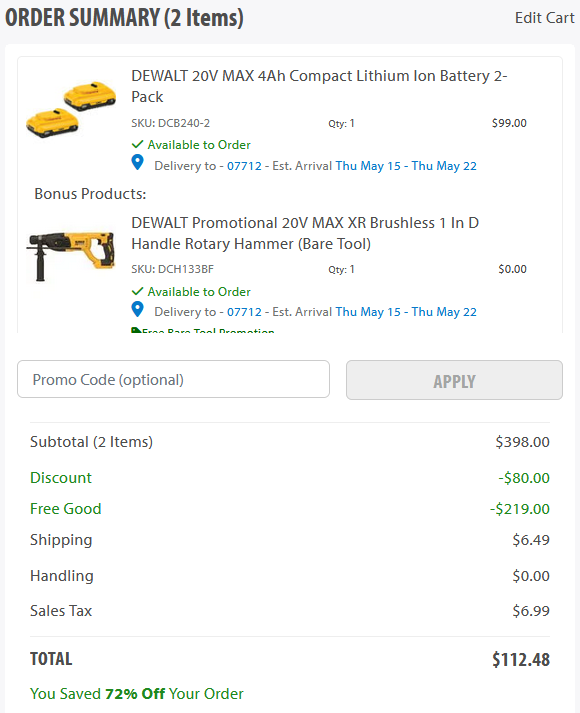
Task: Click the green promotion tag icon
Action: click(x=136, y=330)
